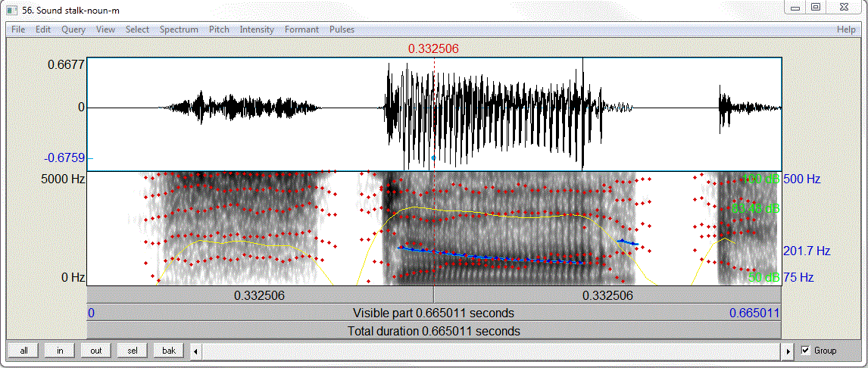Screen dimensions: 868x368
Task: Click the 0 Hz spectrogram bottom label
Action: point(71,277)
